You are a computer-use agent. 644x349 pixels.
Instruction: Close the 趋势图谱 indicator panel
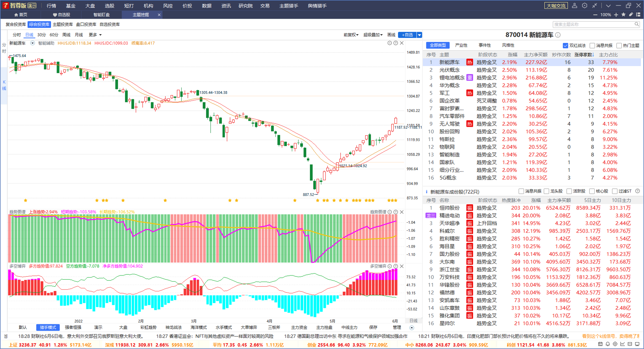402,212
